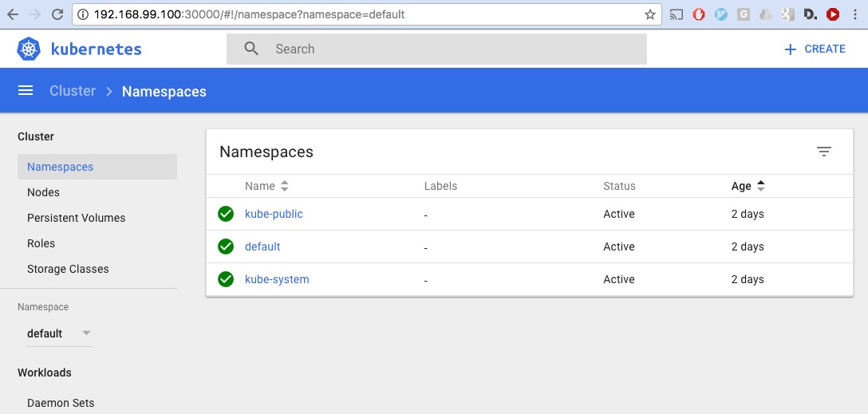Viewport: 868px width, 414px height.
Task: Click Cluster in the breadcrumb
Action: point(73,91)
